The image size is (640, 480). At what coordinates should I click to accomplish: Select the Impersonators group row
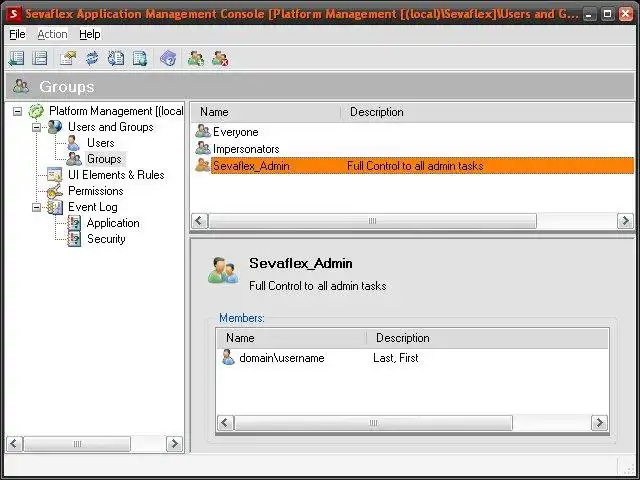[412, 149]
